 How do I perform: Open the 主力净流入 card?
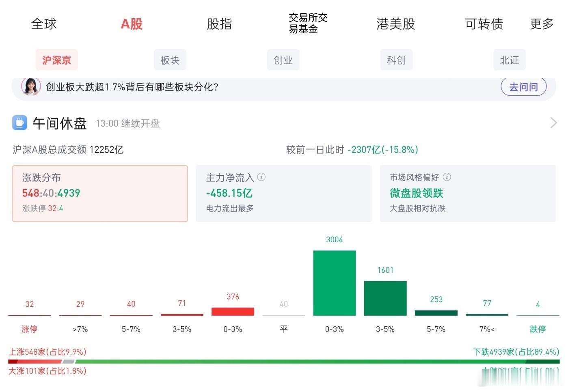pyautogui.click(x=284, y=194)
